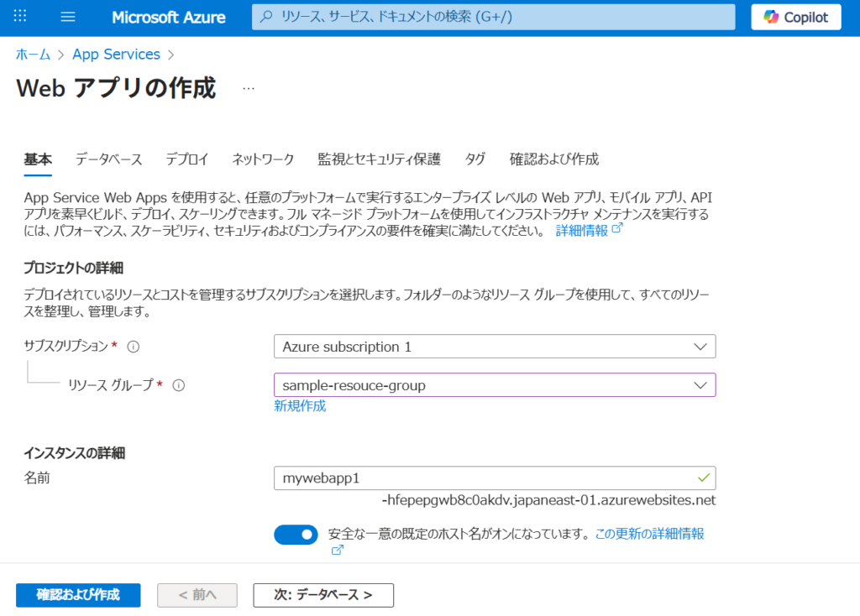Click 新規作成 under resource group
This screenshot has height=616, width=860.
click(300, 406)
